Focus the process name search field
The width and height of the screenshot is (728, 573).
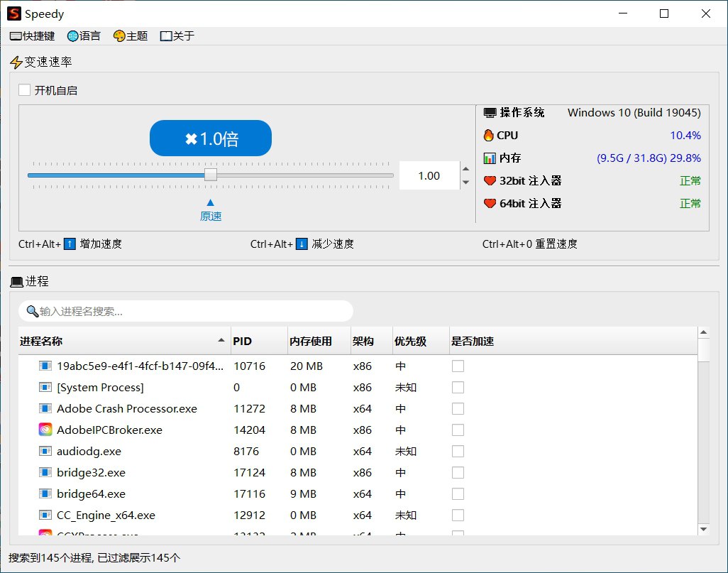192,311
